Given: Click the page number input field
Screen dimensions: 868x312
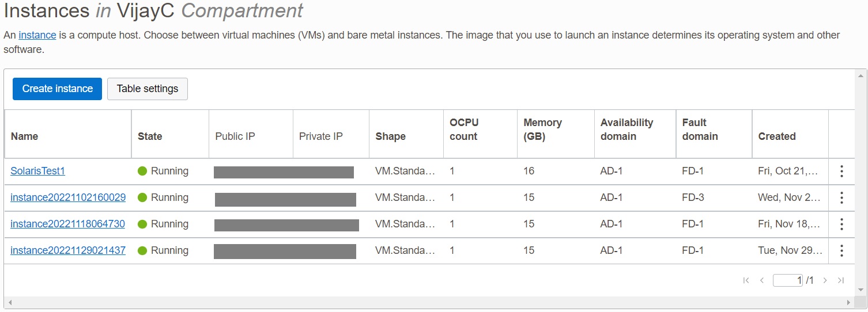Looking at the screenshot, I should tap(787, 280).
